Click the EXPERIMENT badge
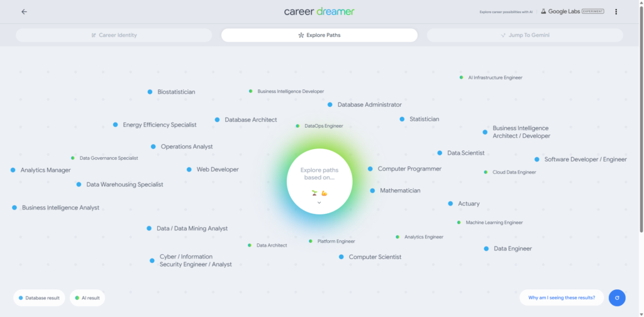Screen dimensions: 644x317 (x=592, y=11)
